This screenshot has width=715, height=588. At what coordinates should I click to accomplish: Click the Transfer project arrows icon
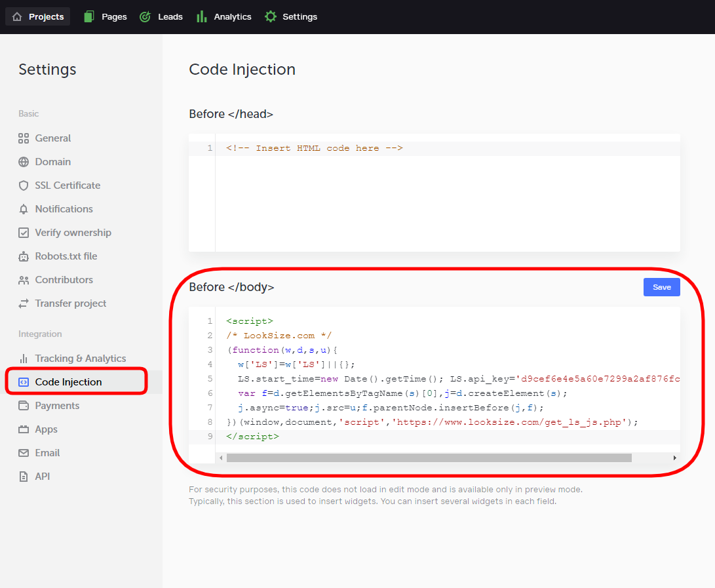(x=23, y=304)
